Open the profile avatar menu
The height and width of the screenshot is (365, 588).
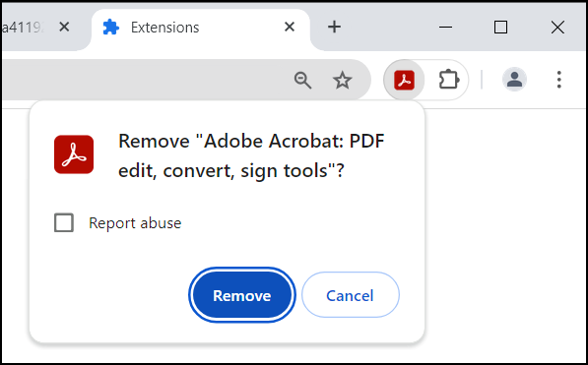coord(514,80)
